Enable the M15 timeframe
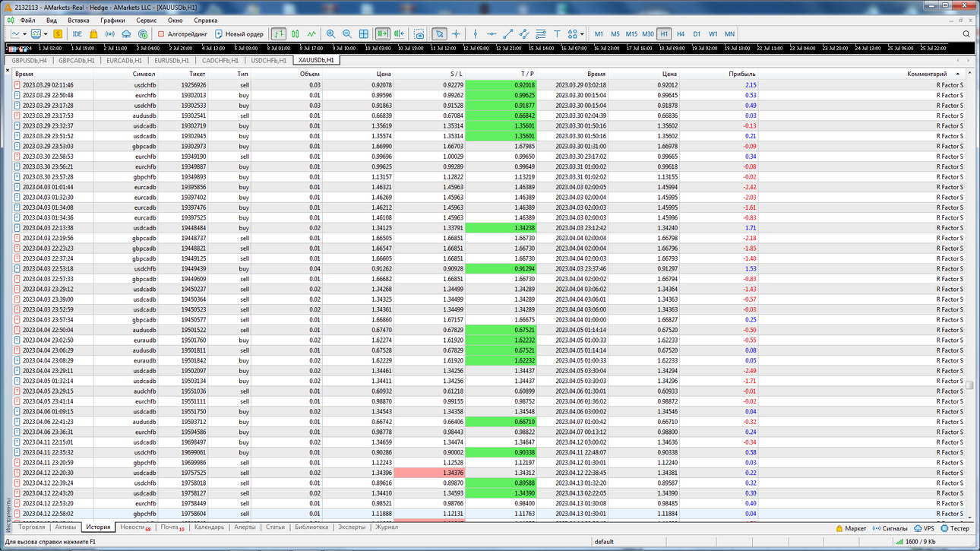 click(x=631, y=34)
